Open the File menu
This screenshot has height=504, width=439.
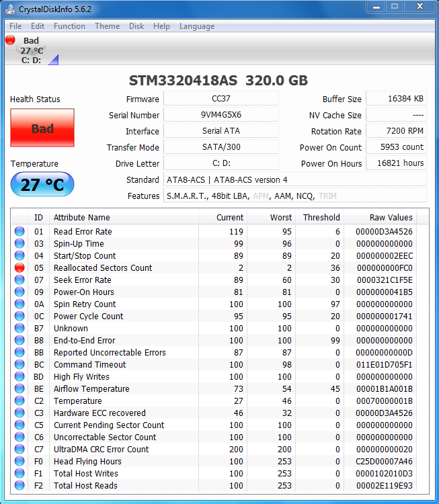pos(15,26)
